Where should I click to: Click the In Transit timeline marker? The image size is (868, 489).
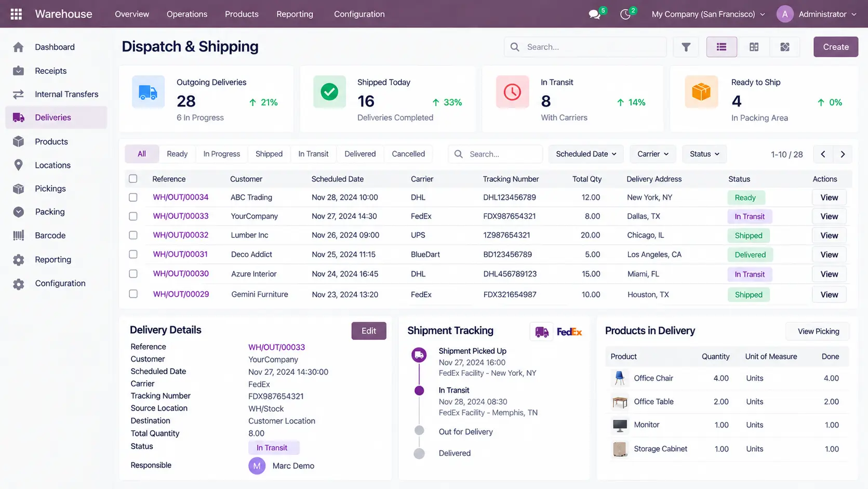(x=419, y=391)
